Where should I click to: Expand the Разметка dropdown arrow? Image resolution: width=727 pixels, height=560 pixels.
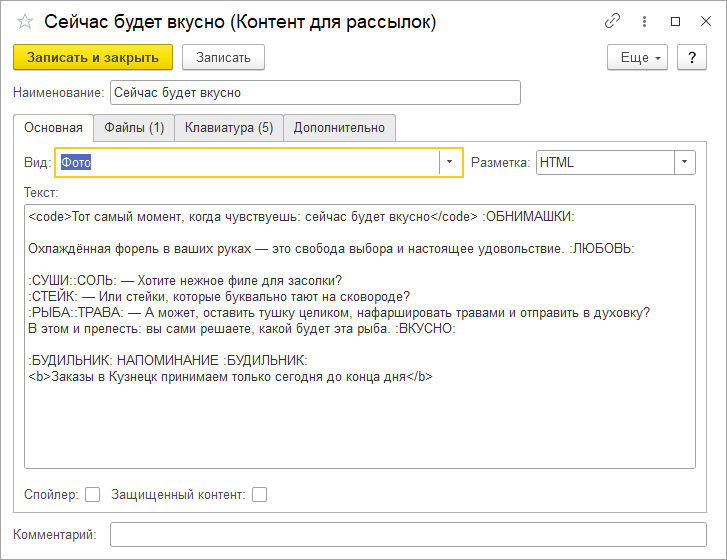pyautogui.click(x=684, y=163)
